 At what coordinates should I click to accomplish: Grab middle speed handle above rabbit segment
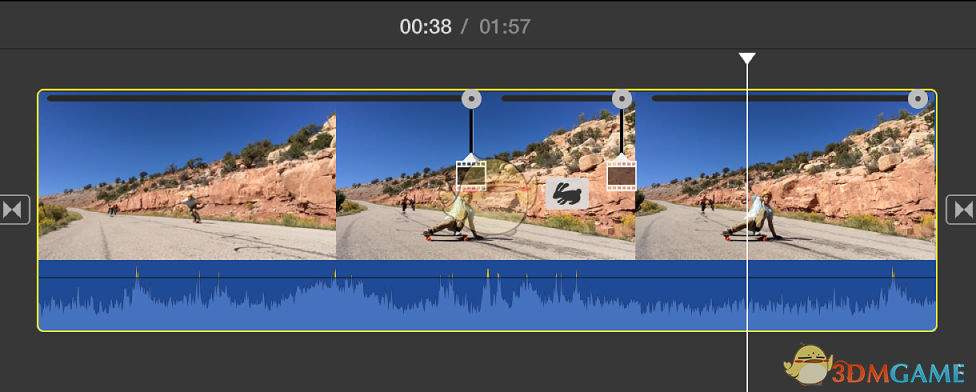point(622,99)
